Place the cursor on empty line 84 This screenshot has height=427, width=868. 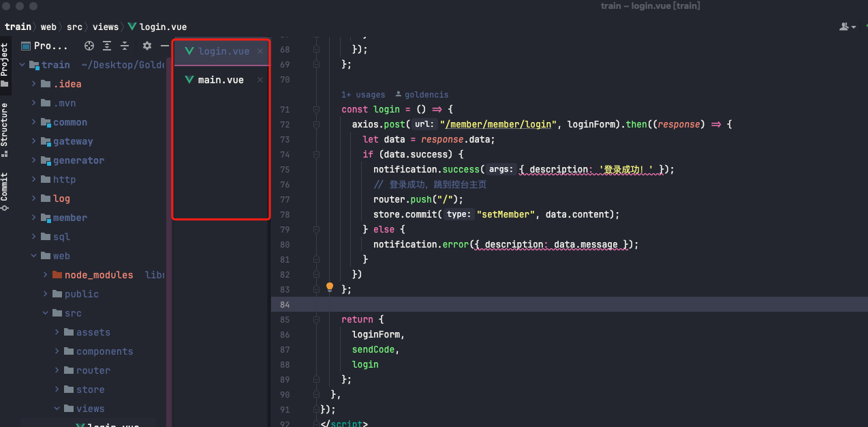click(569, 304)
